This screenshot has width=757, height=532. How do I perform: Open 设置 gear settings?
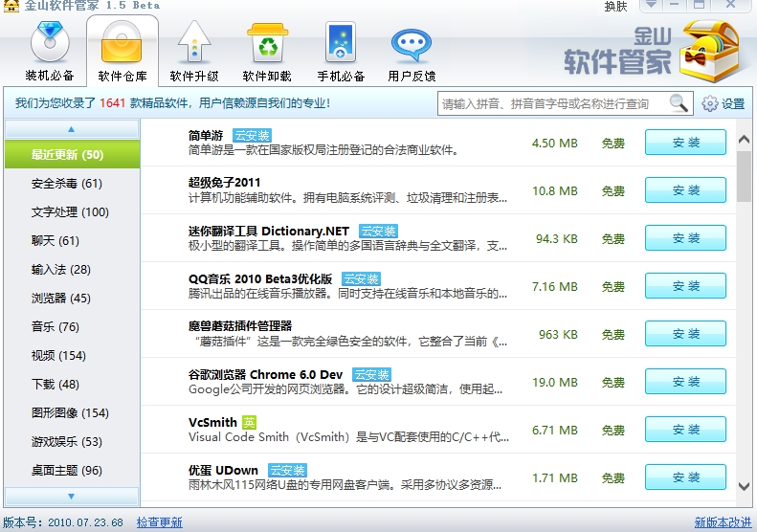point(723,103)
